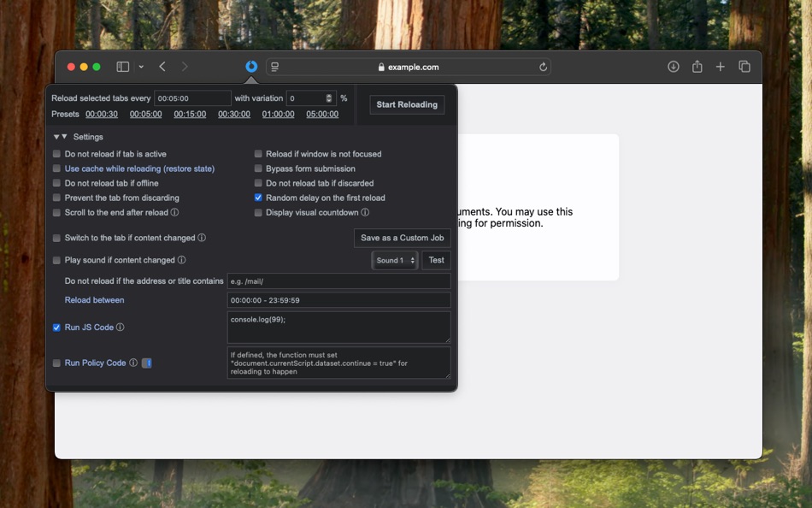Show info for Scroll to the end
Image resolution: width=812 pixels, height=508 pixels.
tap(174, 212)
